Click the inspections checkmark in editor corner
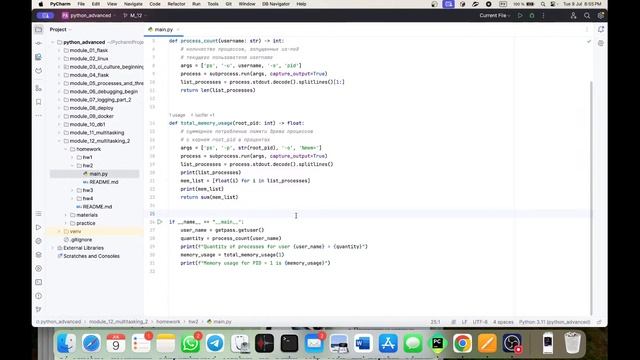This screenshot has width=640, height=360. click(589, 41)
